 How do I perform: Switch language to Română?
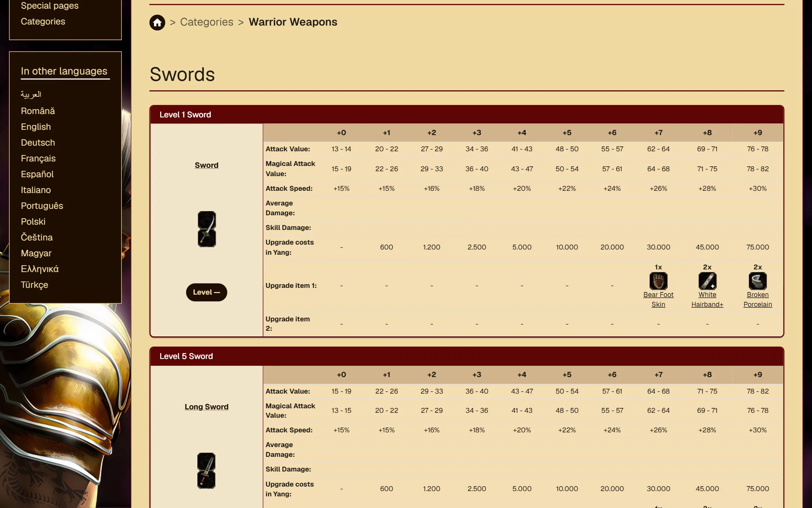pyautogui.click(x=38, y=111)
